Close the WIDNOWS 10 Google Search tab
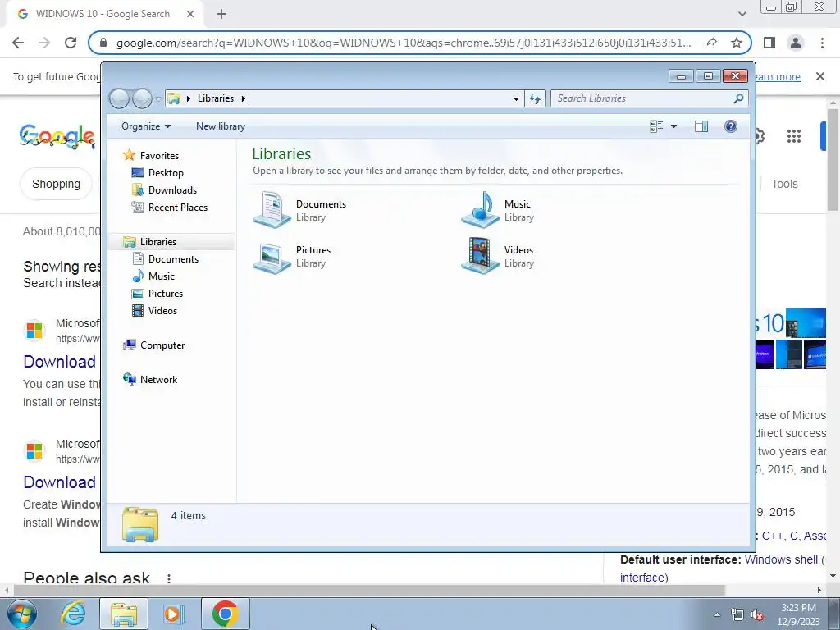This screenshot has width=840, height=630. [190, 14]
